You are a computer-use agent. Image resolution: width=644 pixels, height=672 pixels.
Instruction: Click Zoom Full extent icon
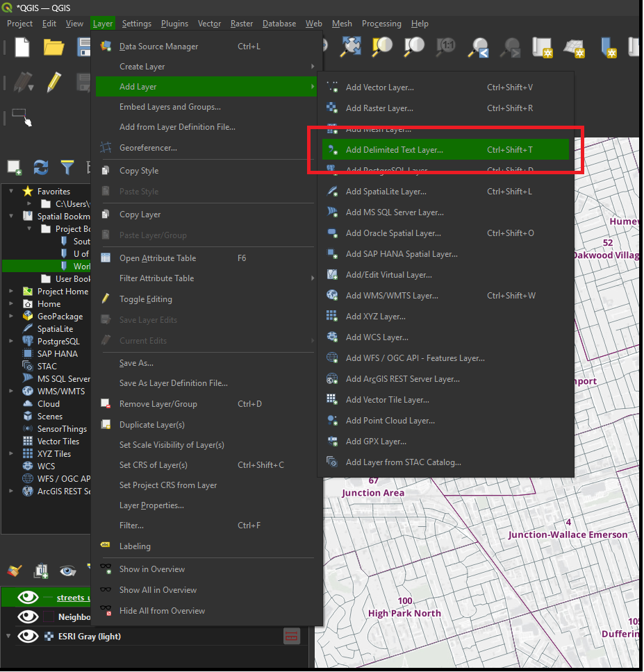(x=350, y=47)
